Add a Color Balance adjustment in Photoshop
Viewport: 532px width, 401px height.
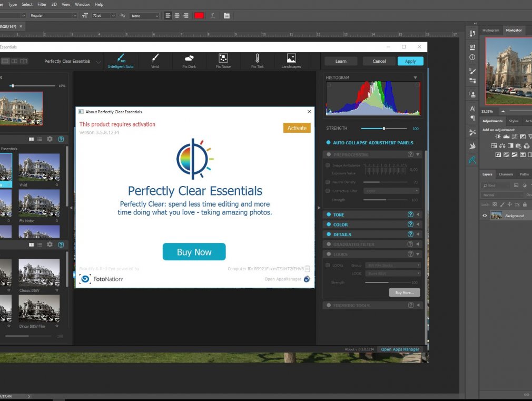click(502, 145)
